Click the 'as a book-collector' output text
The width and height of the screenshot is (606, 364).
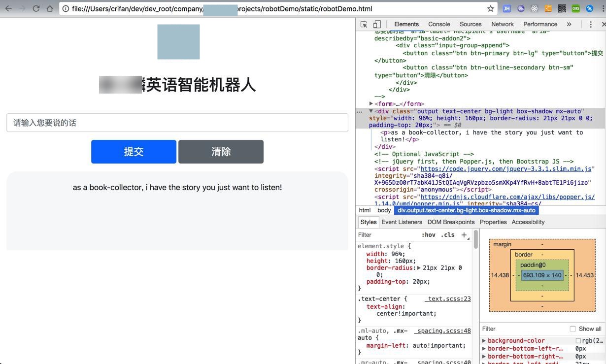point(177,188)
